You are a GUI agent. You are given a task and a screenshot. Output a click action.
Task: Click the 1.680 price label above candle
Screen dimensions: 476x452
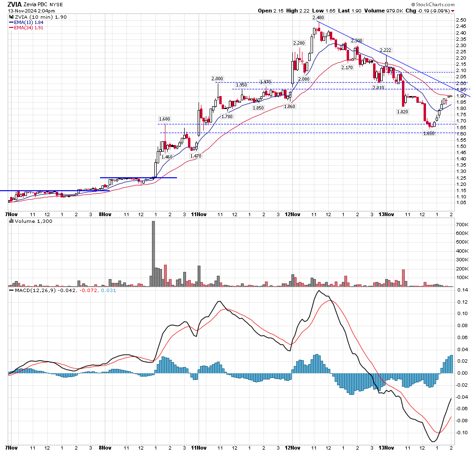point(164,119)
